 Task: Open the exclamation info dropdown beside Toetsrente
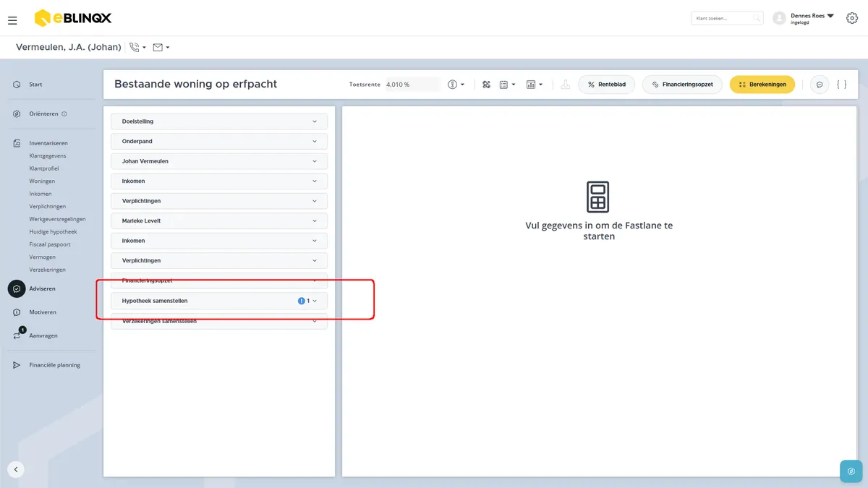pos(456,85)
